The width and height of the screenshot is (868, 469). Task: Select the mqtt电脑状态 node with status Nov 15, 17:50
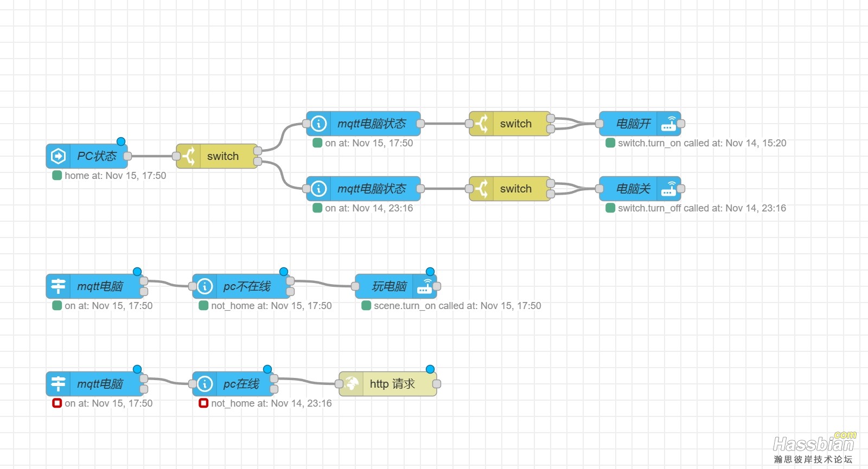tap(363, 124)
